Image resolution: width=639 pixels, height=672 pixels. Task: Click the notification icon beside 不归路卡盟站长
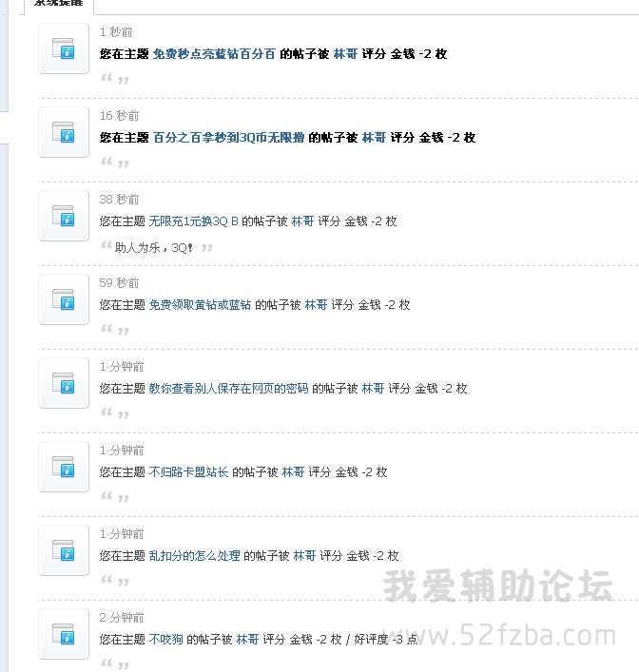[64, 467]
